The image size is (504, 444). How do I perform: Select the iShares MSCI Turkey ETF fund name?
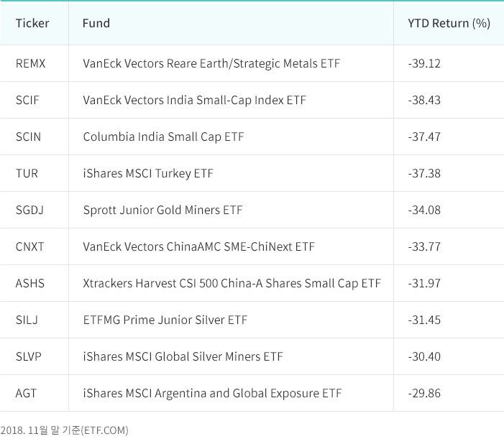tap(148, 173)
